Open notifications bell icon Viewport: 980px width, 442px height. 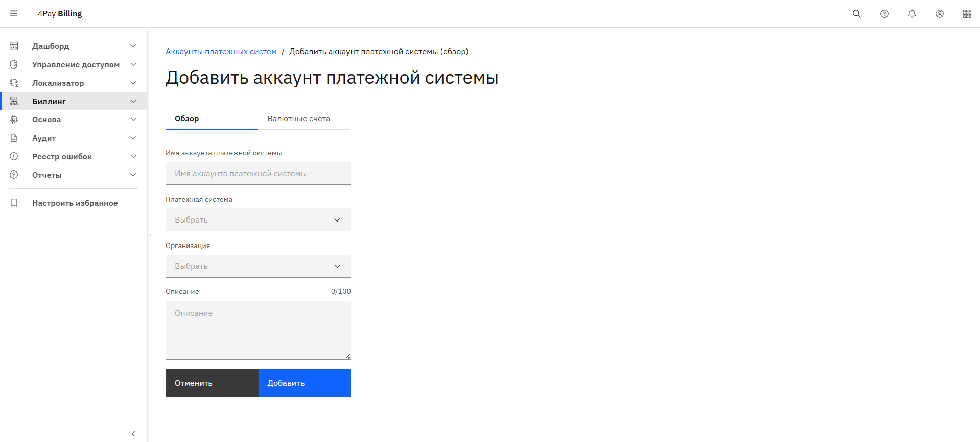912,14
